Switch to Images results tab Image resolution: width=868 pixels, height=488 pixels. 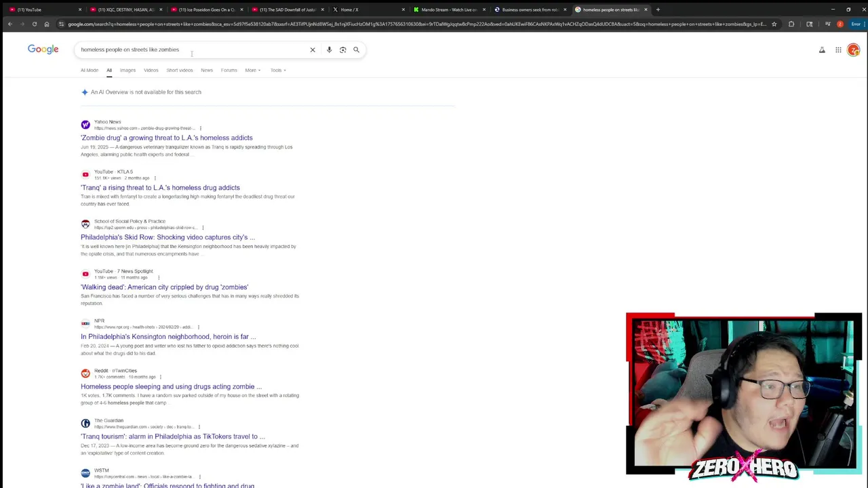pyautogui.click(x=127, y=70)
